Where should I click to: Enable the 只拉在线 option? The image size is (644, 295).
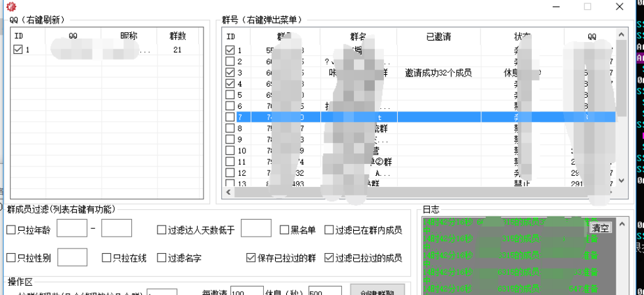point(107,258)
